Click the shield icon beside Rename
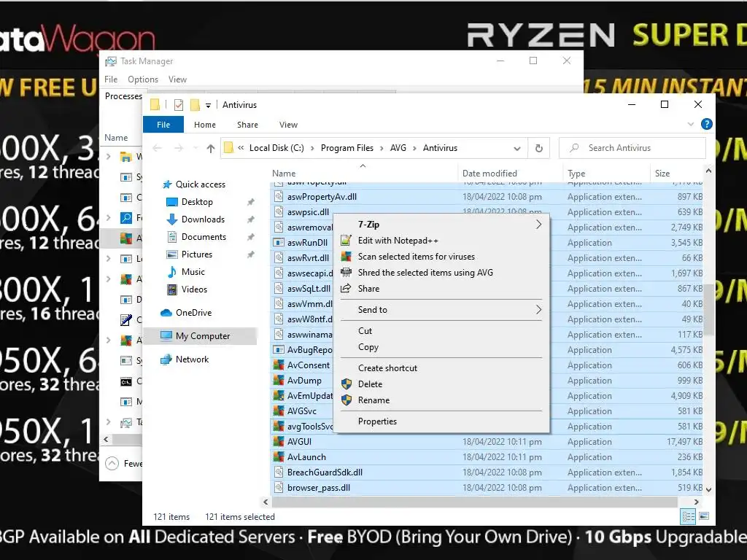This screenshot has height=560, width=747. coord(347,400)
